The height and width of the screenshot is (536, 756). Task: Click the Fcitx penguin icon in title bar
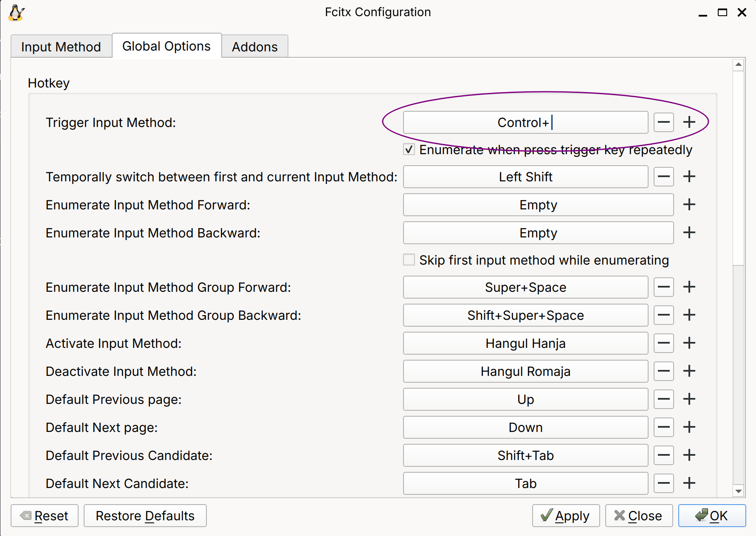pos(16,12)
